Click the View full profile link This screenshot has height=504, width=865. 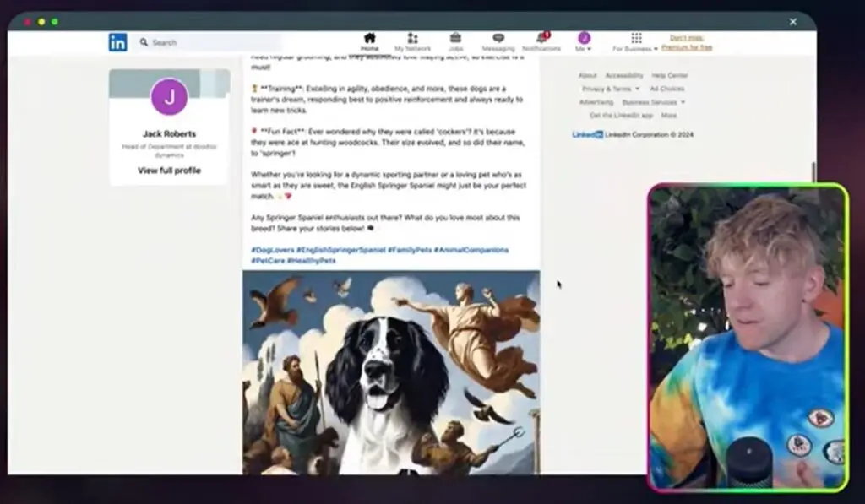[x=169, y=171]
